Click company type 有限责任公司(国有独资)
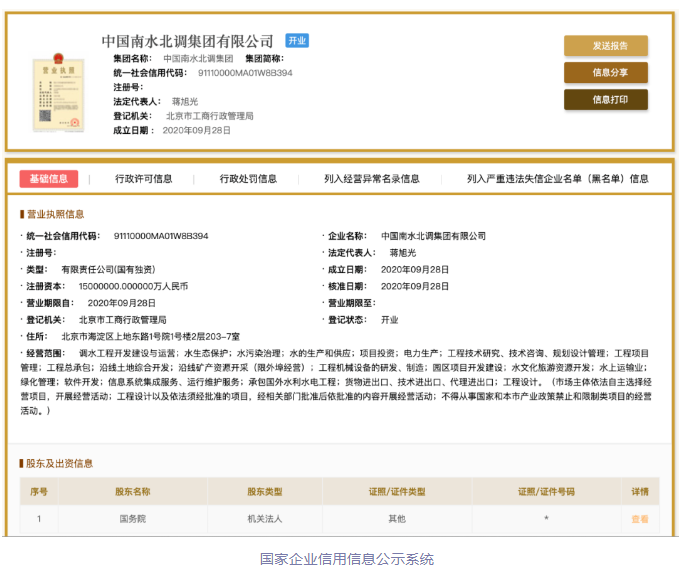This screenshot has width=690, height=581. click(108, 270)
